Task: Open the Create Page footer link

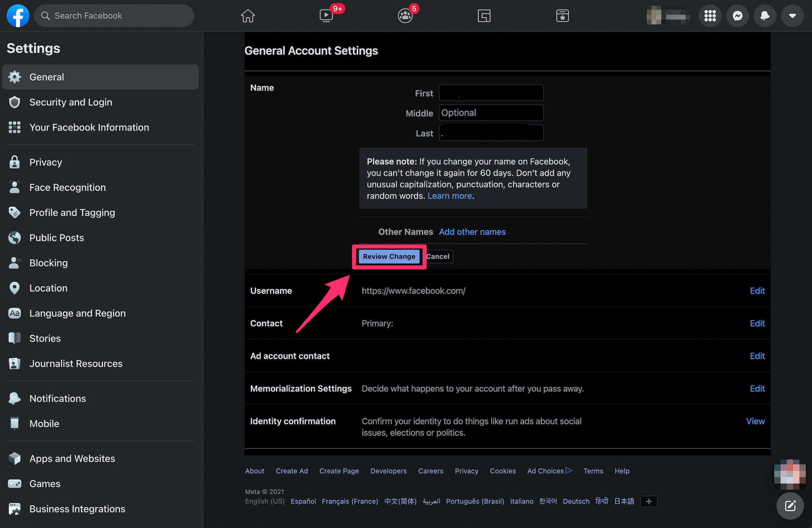Action: click(339, 471)
